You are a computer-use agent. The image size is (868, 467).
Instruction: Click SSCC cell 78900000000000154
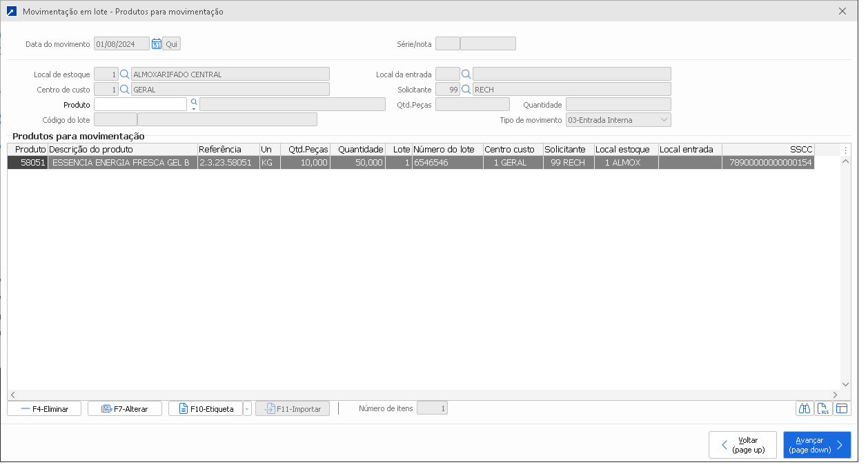tap(769, 163)
